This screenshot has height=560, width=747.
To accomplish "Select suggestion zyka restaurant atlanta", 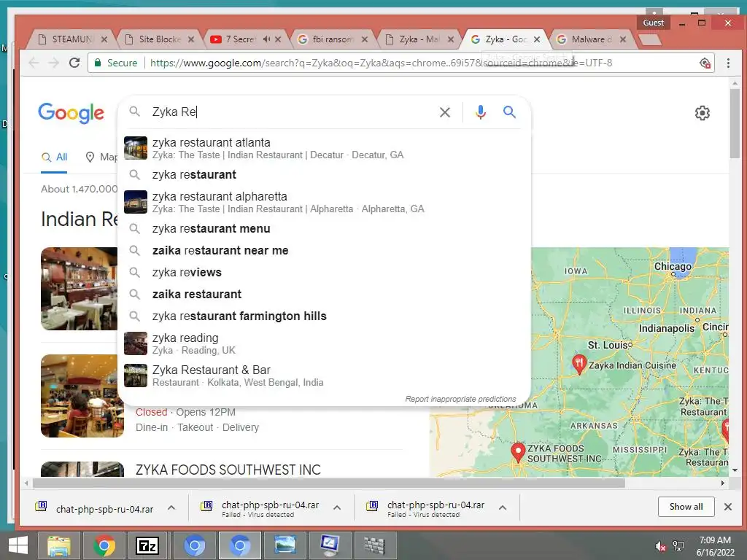I will [324, 148].
